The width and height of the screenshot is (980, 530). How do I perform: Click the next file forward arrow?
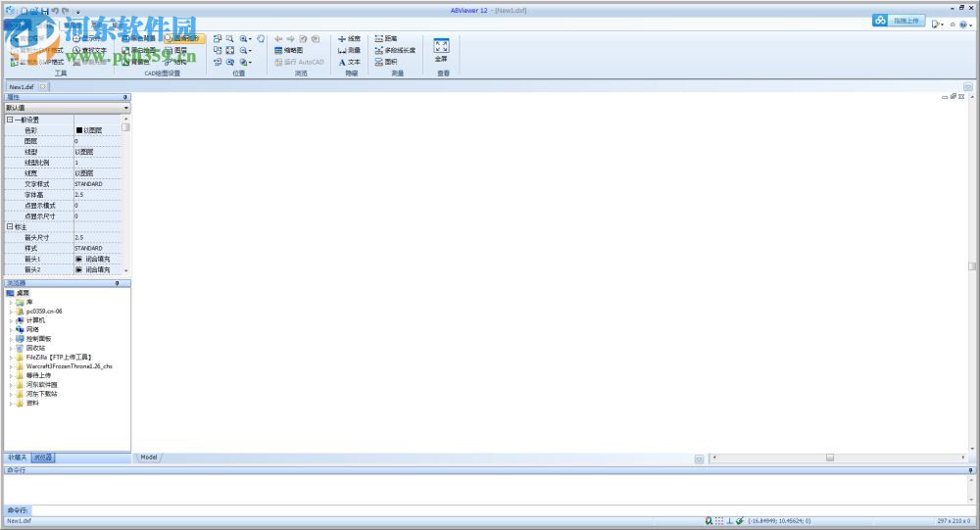click(291, 39)
